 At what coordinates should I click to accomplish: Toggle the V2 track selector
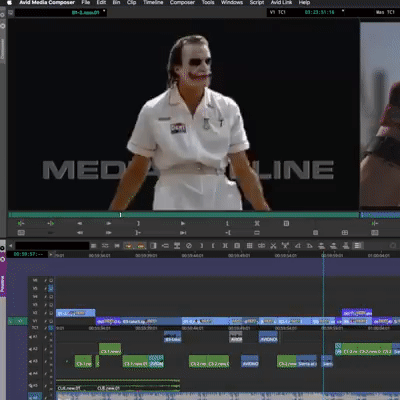point(35,313)
